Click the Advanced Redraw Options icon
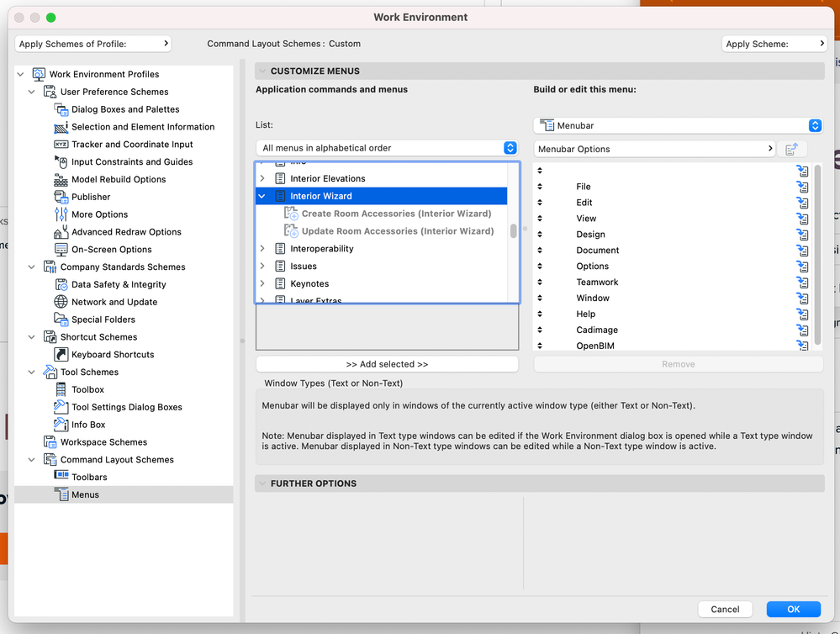The image size is (840, 634). click(61, 232)
